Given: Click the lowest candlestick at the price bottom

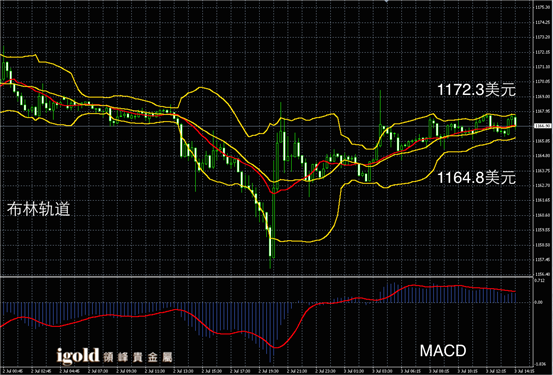Looking at the screenshot, I should pyautogui.click(x=271, y=247).
